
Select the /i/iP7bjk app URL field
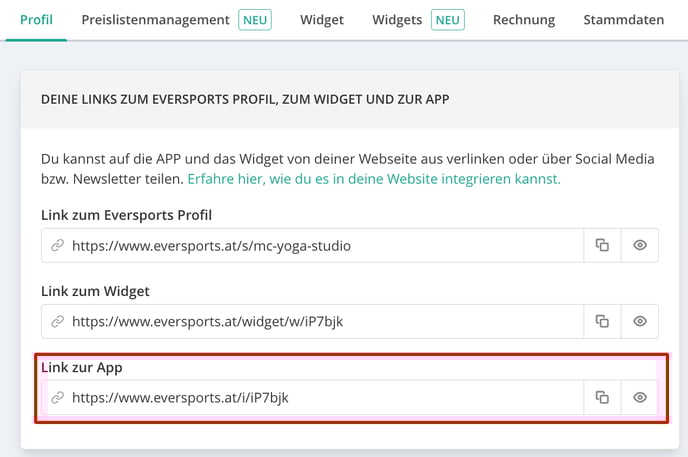[x=312, y=397]
